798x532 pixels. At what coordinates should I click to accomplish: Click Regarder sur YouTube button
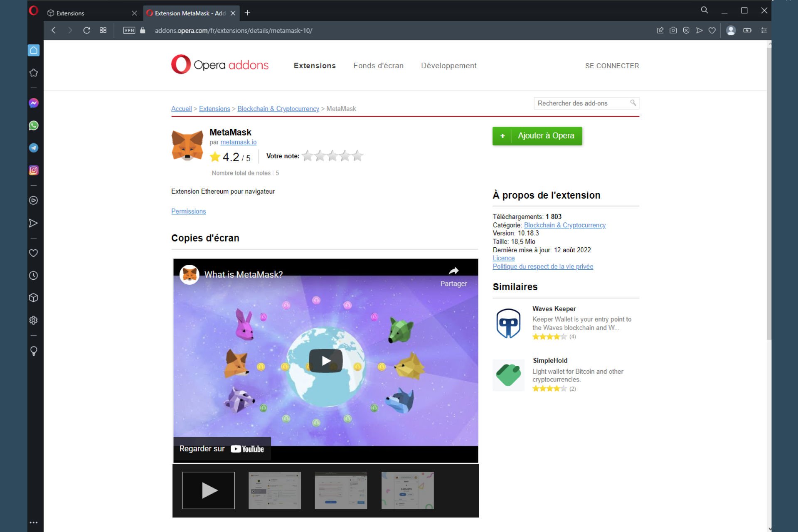pos(222,449)
